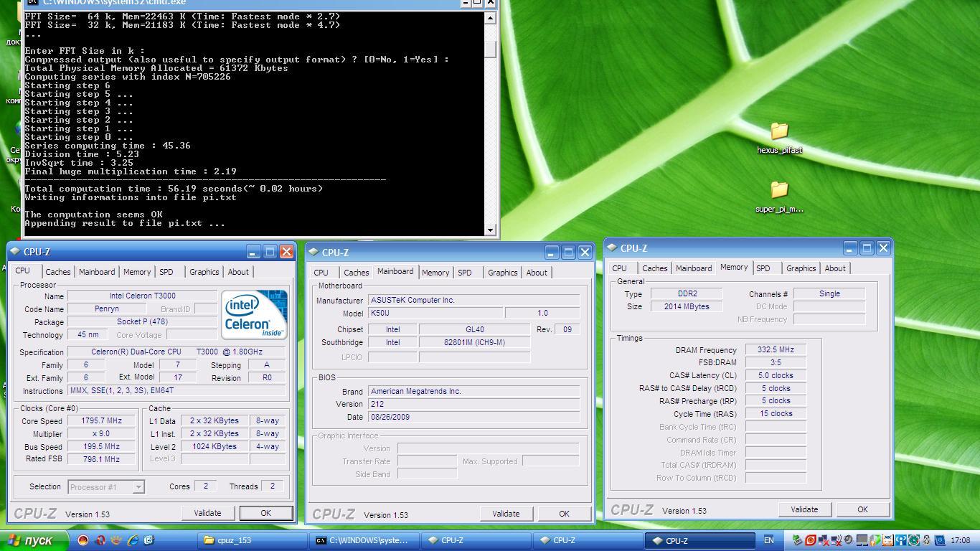Click Validate in the CPU window
The width and height of the screenshot is (980, 551).
coord(207,513)
